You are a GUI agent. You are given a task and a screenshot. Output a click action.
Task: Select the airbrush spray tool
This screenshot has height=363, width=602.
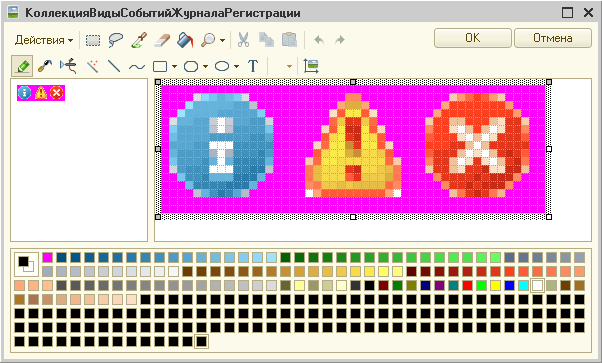[68, 66]
